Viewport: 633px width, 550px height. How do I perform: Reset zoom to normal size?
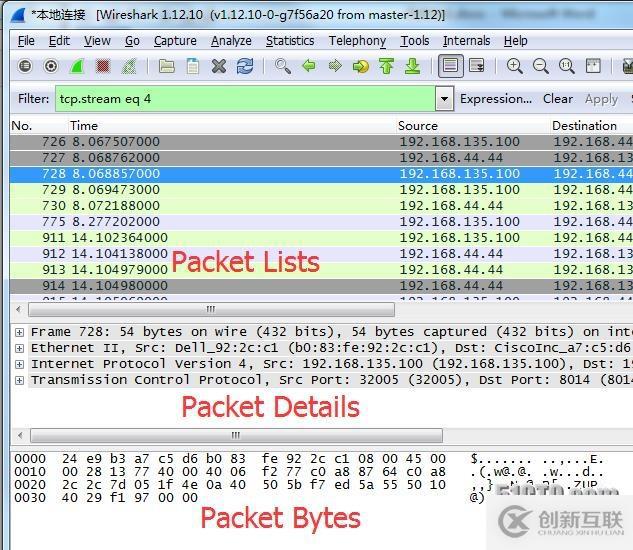(x=567, y=66)
